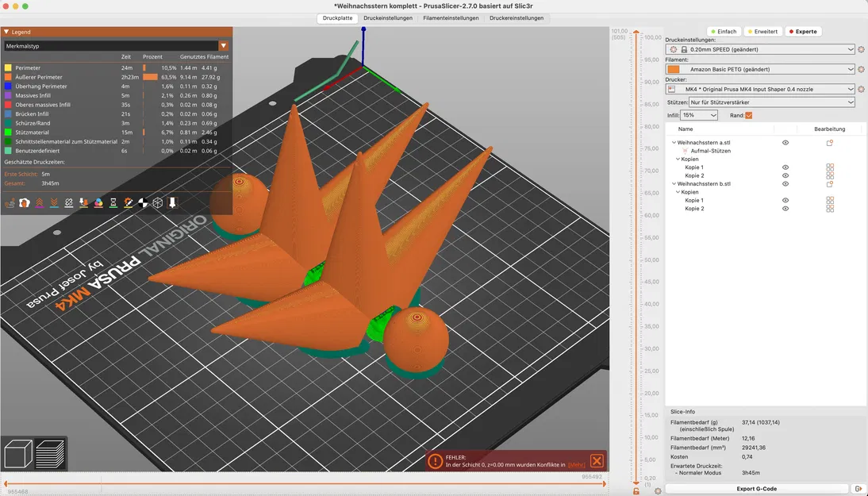This screenshot has height=496, width=868.
Task: Toggle travel moves icon in legend toolbar
Action: tap(10, 203)
